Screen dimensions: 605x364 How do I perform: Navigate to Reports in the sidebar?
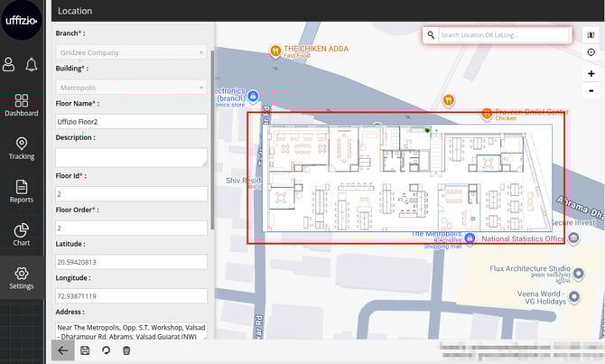click(22, 191)
